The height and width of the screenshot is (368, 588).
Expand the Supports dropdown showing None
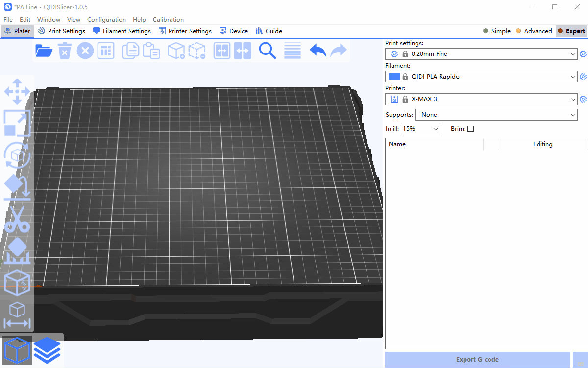(x=496, y=115)
